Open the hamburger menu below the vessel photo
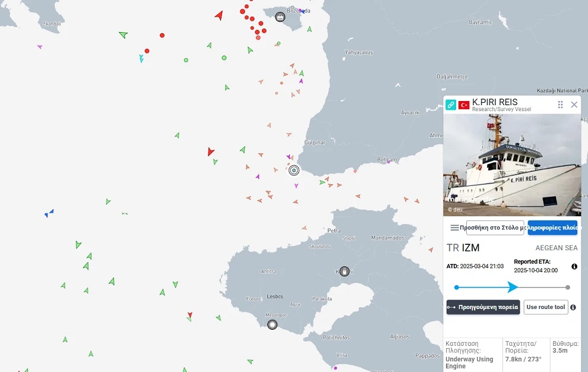The width and height of the screenshot is (588, 372). coord(454,228)
